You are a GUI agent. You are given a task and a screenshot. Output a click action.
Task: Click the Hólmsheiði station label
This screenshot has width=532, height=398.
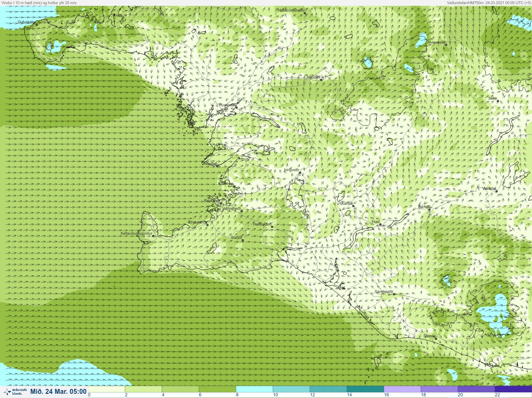click(x=232, y=209)
